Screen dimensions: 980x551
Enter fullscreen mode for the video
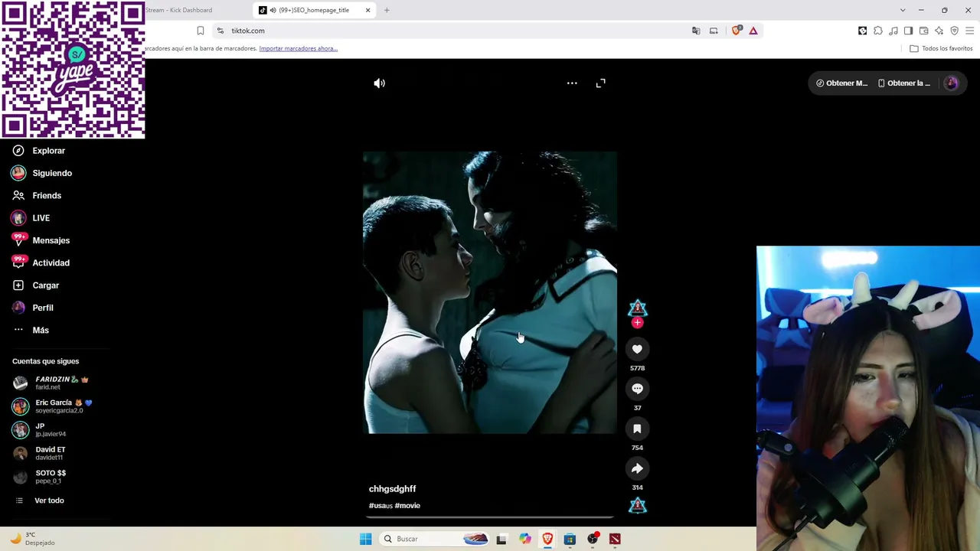tap(601, 83)
